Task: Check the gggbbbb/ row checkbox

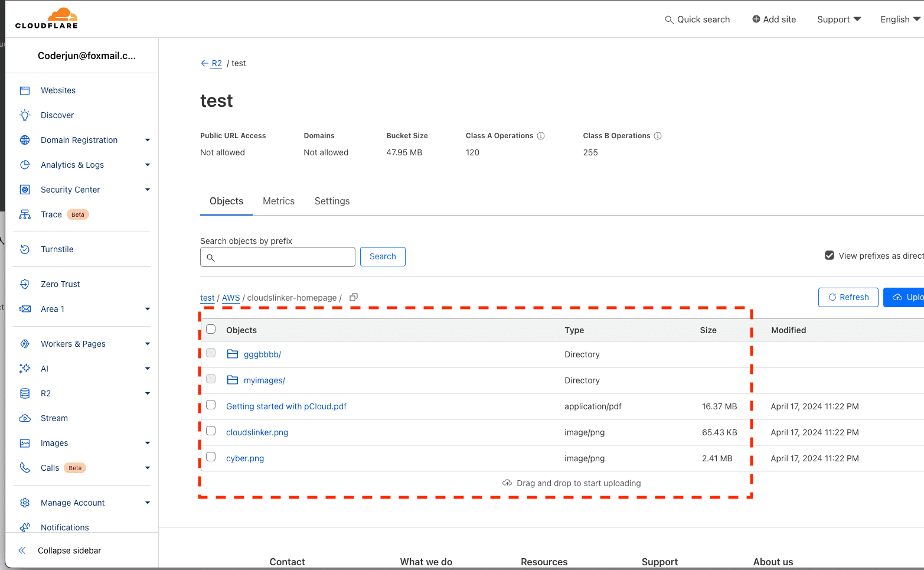Action: [211, 353]
